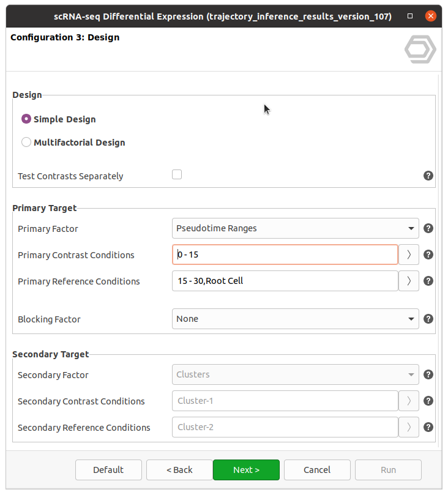This screenshot has width=448, height=495.
Task: Click help icon for Test Contrasts Separately
Action: pyautogui.click(x=428, y=176)
